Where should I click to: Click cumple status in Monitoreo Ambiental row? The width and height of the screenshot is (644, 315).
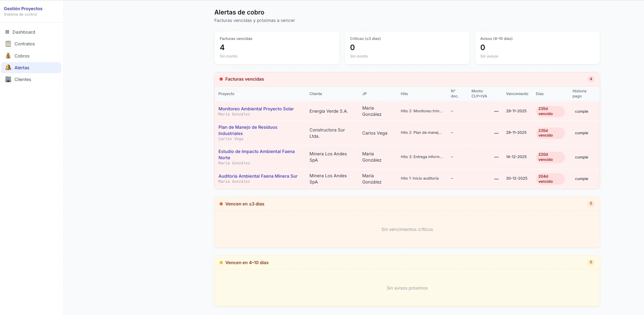[x=581, y=112]
